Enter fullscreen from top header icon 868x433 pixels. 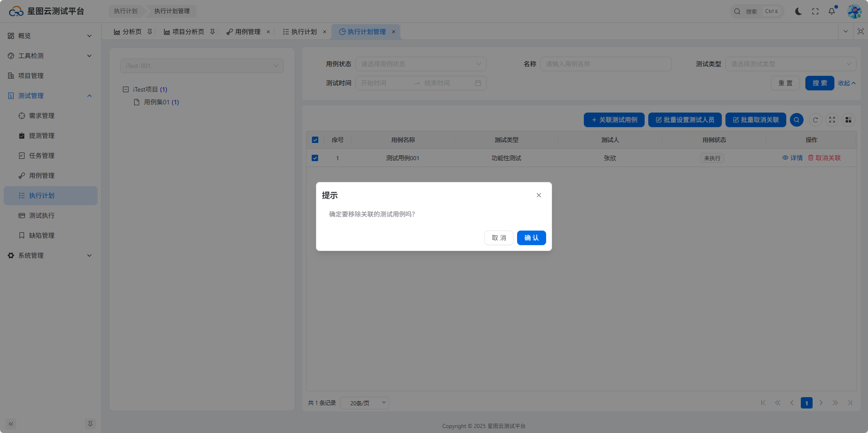815,11
